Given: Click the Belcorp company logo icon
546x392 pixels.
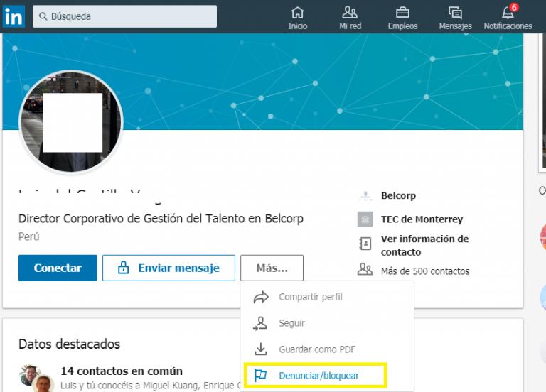Looking at the screenshot, I should pos(365,196).
